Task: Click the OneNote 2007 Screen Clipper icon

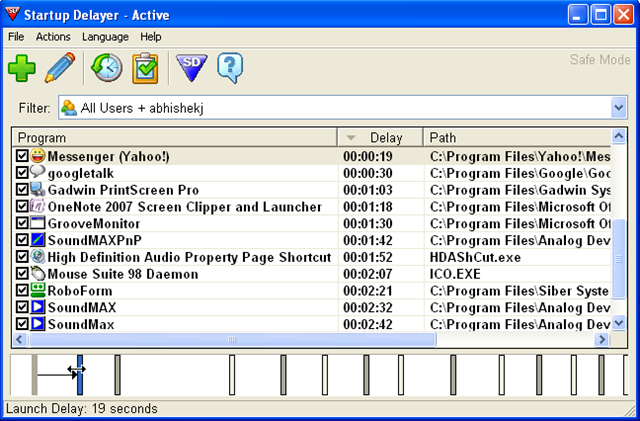Action: click(38, 206)
